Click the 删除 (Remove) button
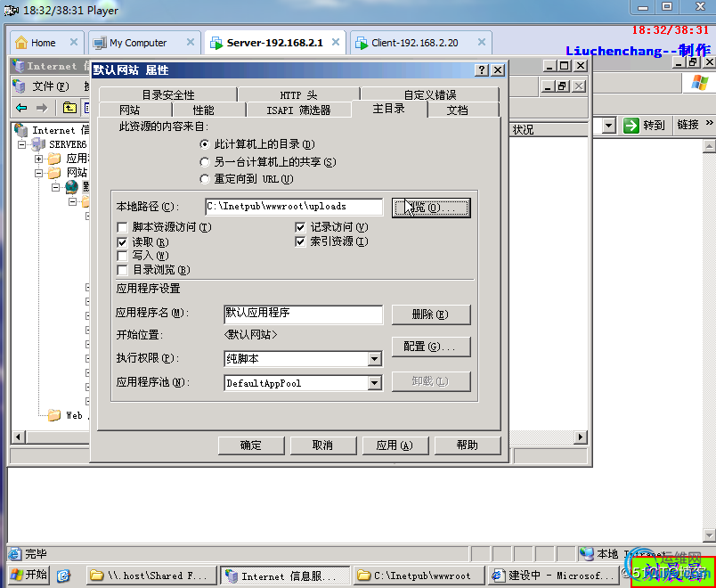 [431, 314]
